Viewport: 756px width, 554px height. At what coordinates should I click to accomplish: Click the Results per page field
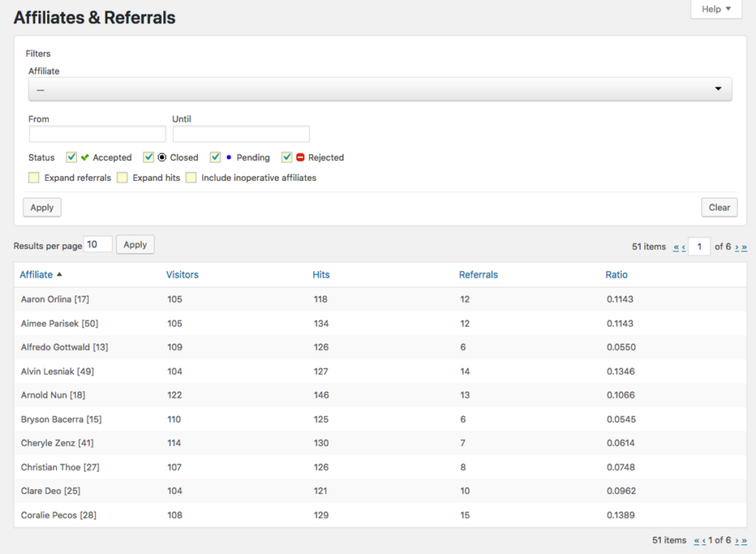98,244
